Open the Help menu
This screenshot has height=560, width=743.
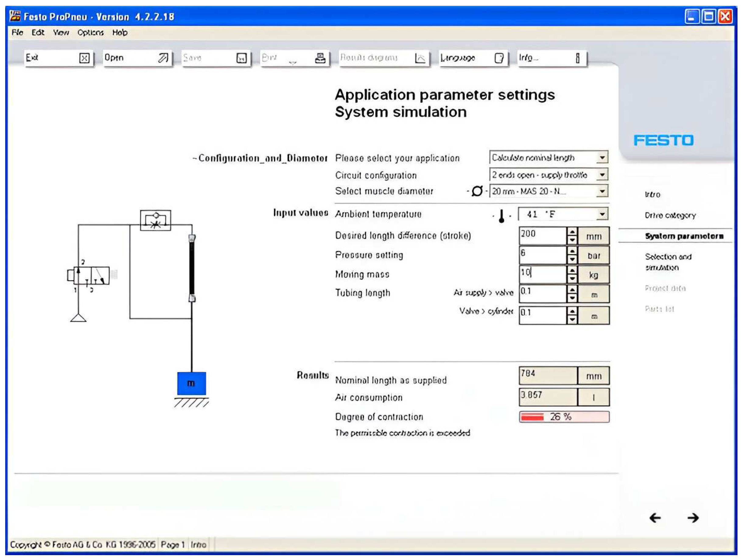tap(120, 33)
